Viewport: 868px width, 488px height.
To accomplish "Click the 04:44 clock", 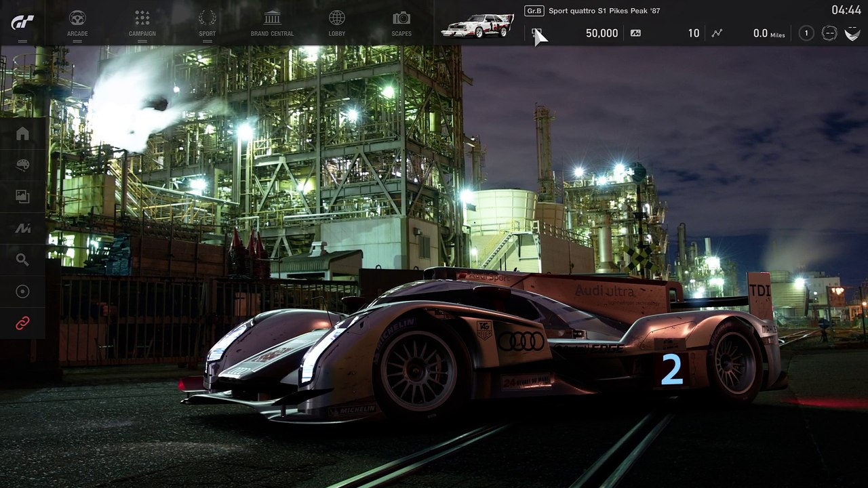I will [x=846, y=10].
